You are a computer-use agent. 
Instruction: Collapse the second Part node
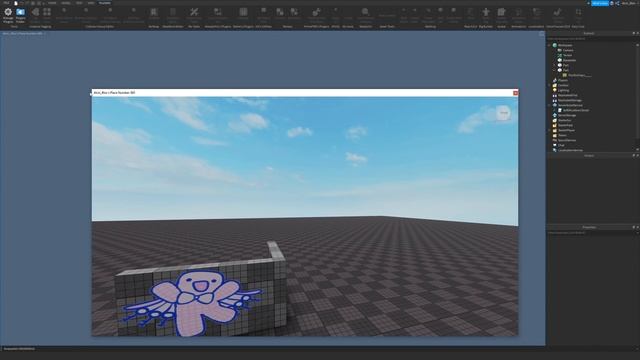coord(554,70)
